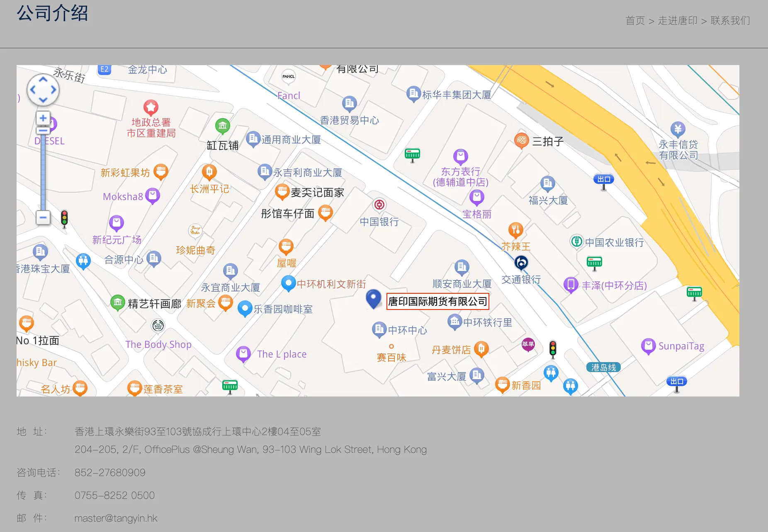
Task: Click the 精艺轩画廊 gallery marker
Action: click(x=118, y=303)
